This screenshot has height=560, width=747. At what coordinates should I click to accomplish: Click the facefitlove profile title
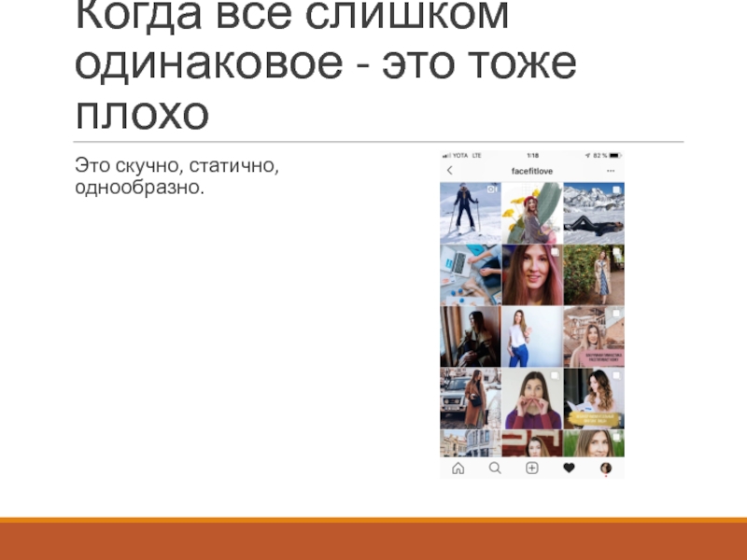[x=531, y=171]
